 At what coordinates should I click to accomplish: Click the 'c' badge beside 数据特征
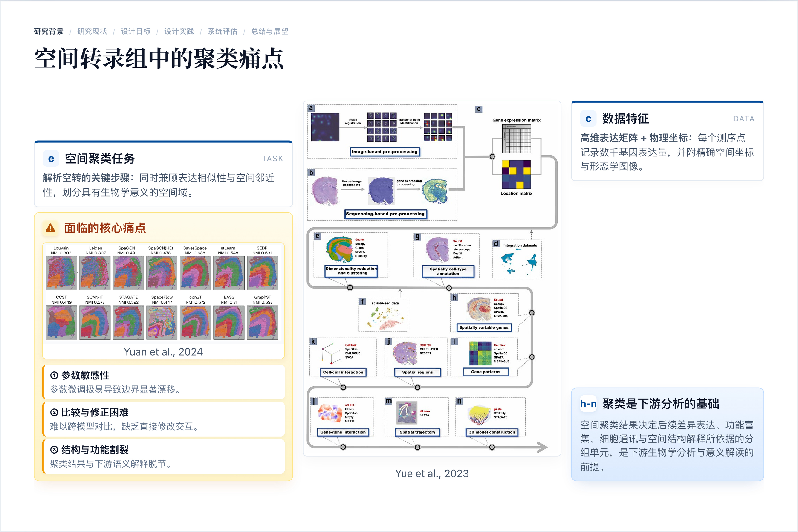click(588, 119)
